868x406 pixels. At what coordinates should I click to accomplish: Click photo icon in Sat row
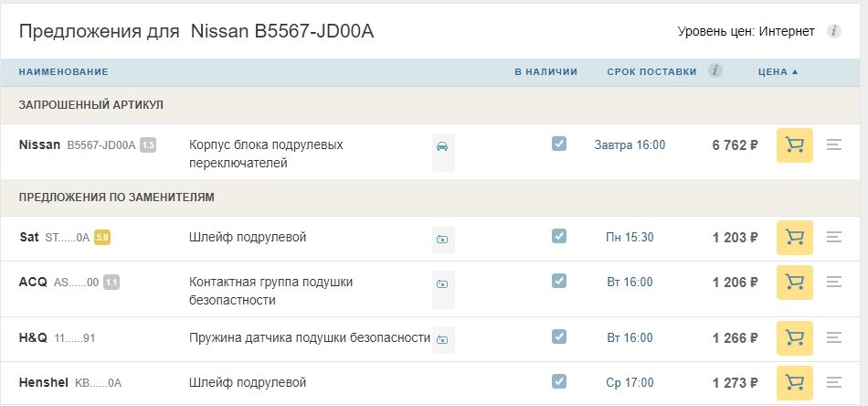click(x=443, y=240)
